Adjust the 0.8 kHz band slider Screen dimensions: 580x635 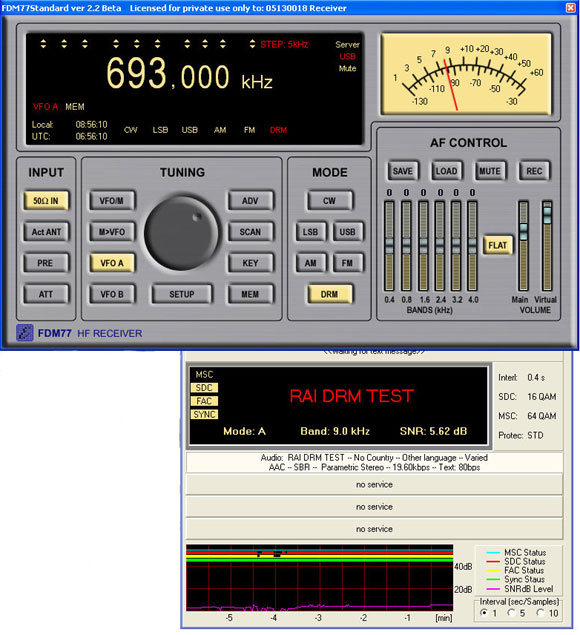click(406, 245)
